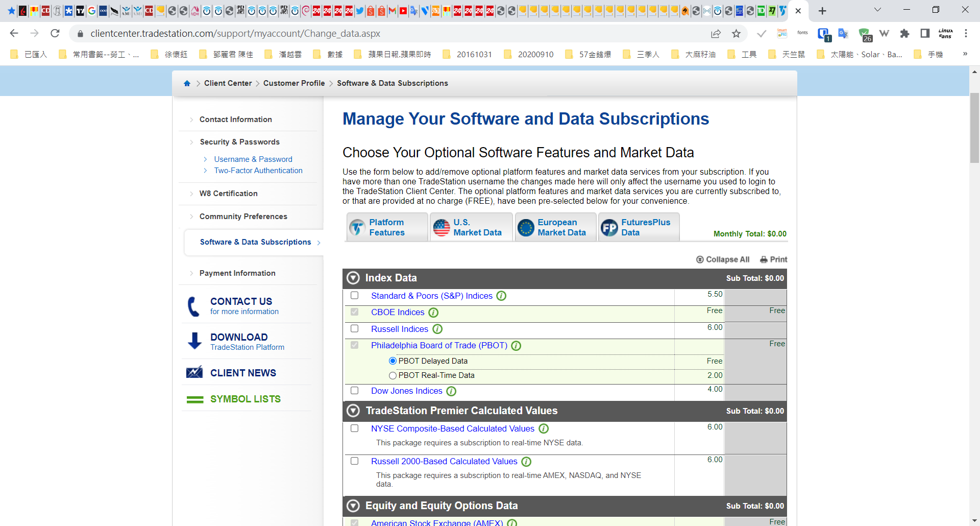
Task: Click the CBOE Indices greyed checkbox
Action: click(354, 312)
